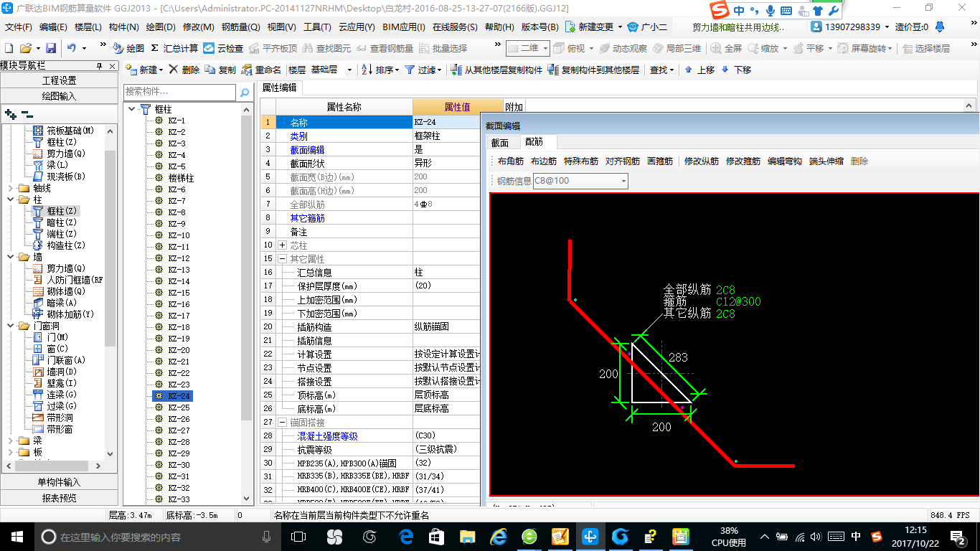Click the open folder icon in toolbar
This screenshot has width=980, height=551.
pyautogui.click(x=25, y=48)
